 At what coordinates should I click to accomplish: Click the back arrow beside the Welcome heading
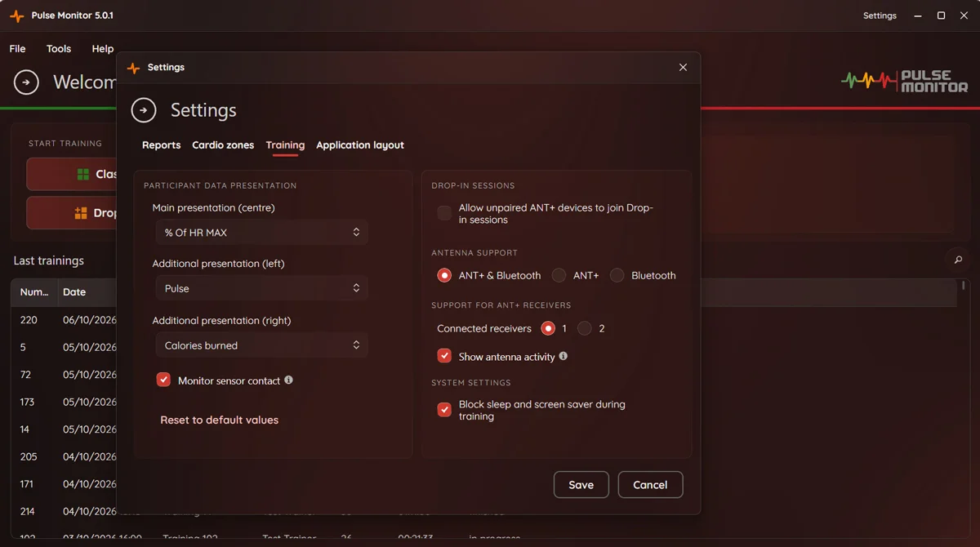(26, 82)
